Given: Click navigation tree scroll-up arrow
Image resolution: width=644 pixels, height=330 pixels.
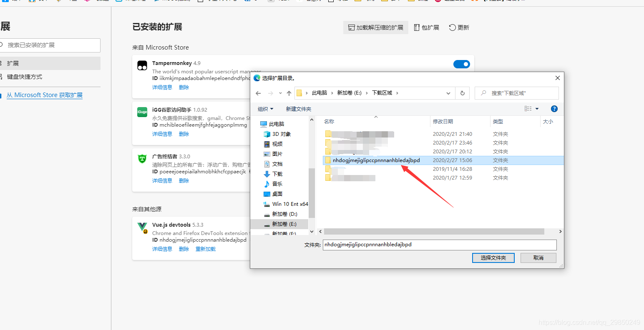Looking at the screenshot, I should pos(312,120).
